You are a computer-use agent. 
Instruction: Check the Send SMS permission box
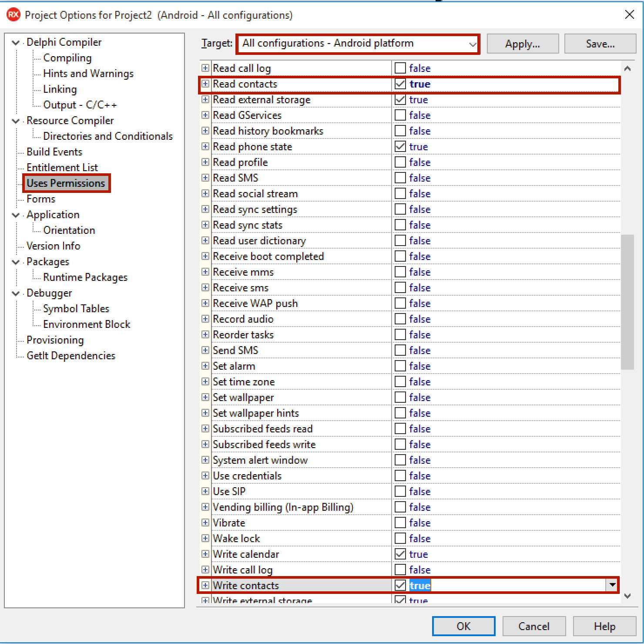coord(399,350)
